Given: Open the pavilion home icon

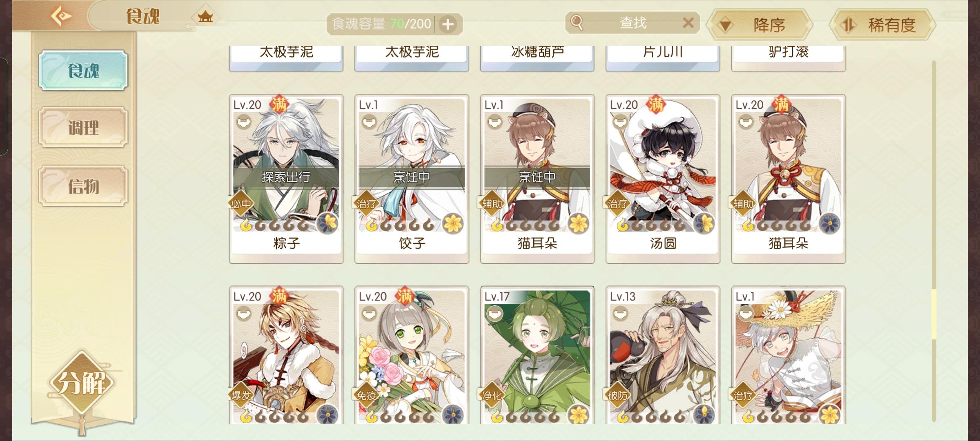Looking at the screenshot, I should click(205, 17).
